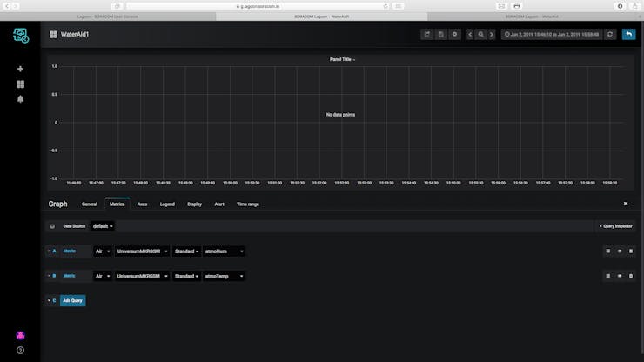Switch to the General tab
This screenshot has width=644, height=362.
[89, 204]
